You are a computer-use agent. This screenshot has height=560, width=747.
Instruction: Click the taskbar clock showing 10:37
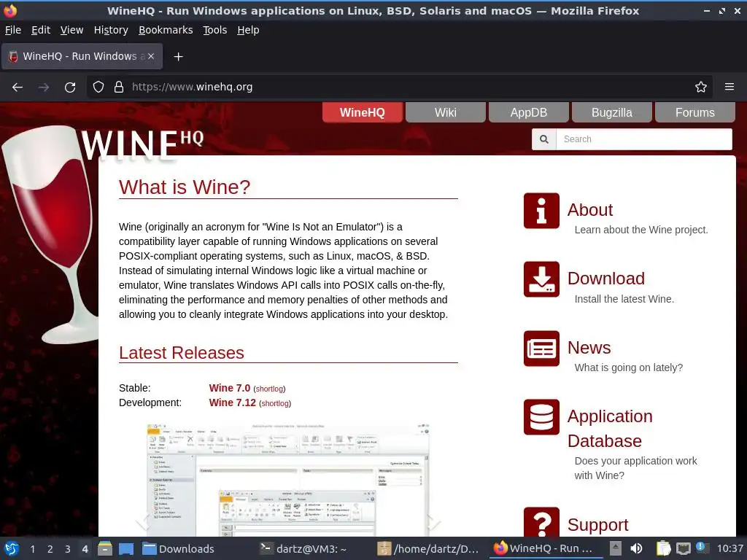tap(729, 548)
